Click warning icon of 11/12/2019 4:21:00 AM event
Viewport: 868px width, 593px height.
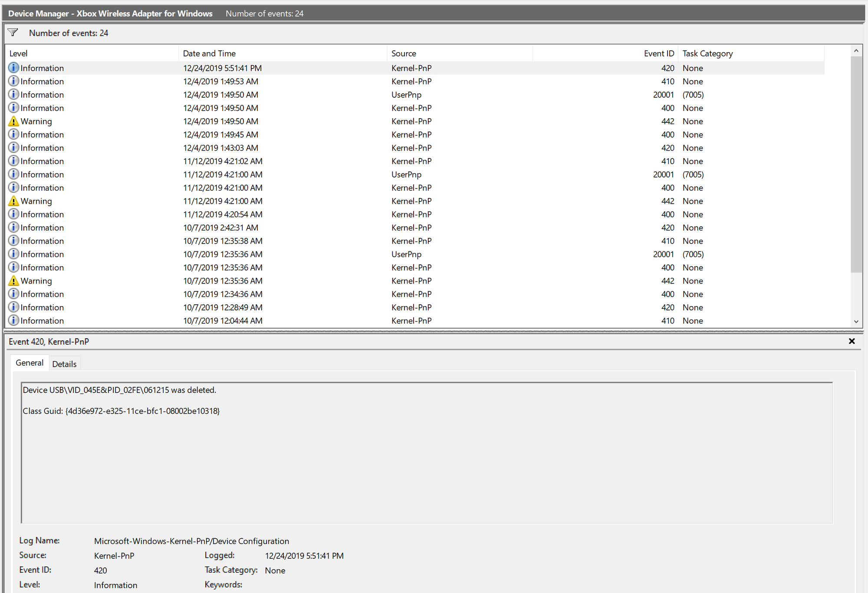click(x=13, y=201)
